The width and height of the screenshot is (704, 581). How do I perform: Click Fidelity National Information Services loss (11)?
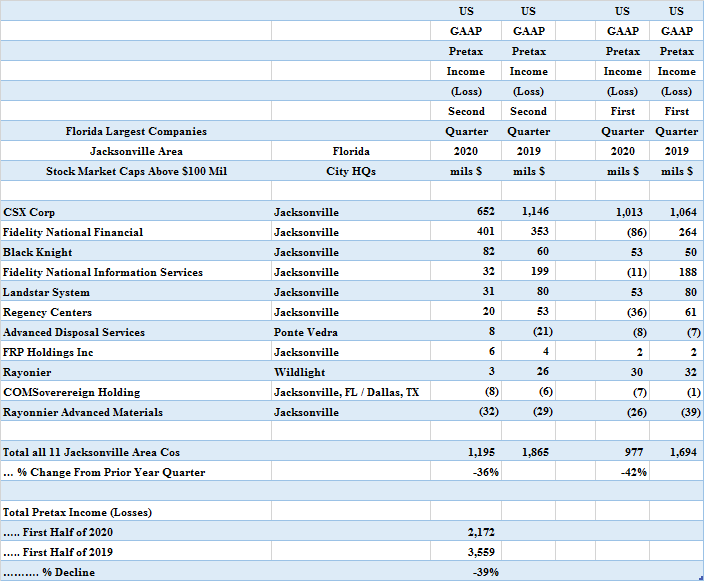[x=637, y=272]
